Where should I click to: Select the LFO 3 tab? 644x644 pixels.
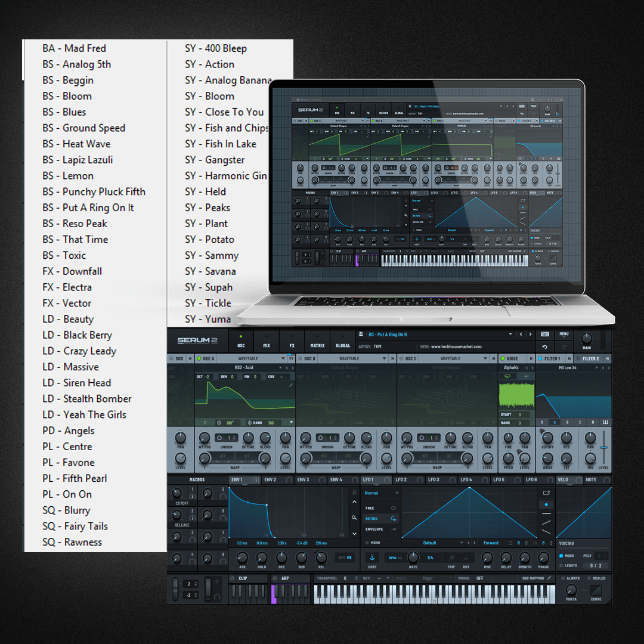[x=440, y=479]
